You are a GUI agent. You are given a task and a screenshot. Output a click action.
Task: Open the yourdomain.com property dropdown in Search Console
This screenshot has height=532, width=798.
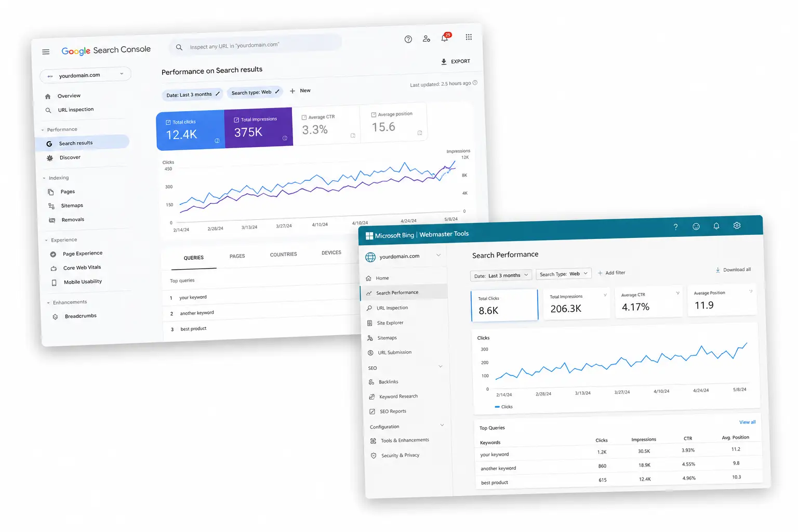85,74
